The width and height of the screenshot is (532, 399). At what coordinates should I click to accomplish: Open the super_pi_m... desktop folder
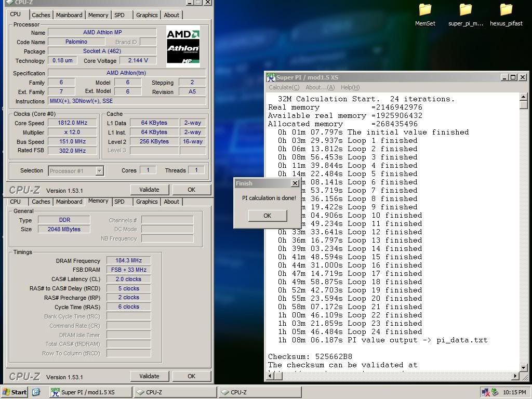[x=465, y=15]
